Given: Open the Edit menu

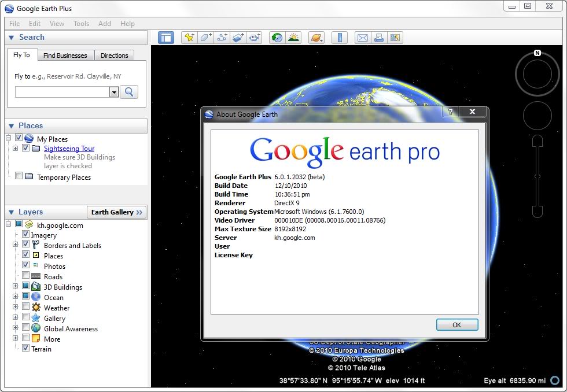Looking at the screenshot, I should click(x=35, y=24).
